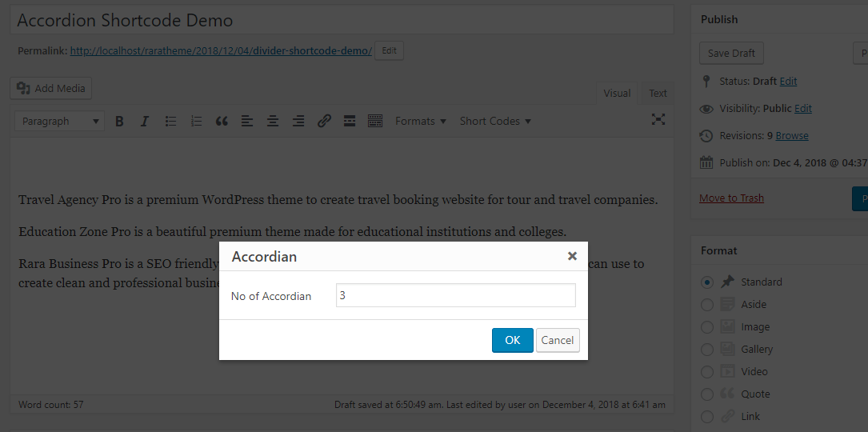Screen dimensions: 868x432
Task: Open the Paragraph style dropdown
Action: coord(60,122)
